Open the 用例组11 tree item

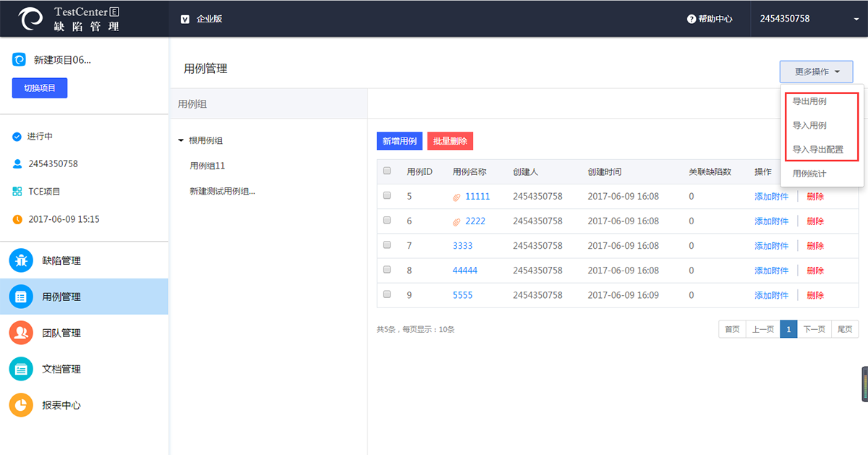208,166
